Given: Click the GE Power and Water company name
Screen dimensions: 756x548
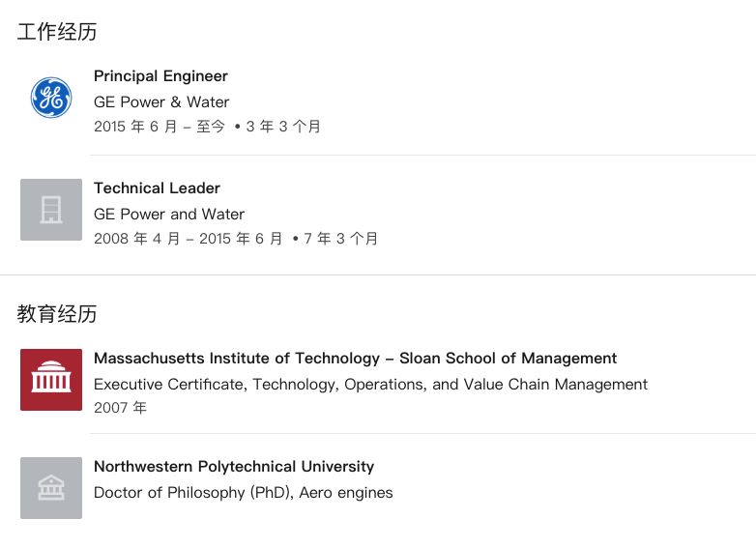Looking at the screenshot, I should point(169,214).
